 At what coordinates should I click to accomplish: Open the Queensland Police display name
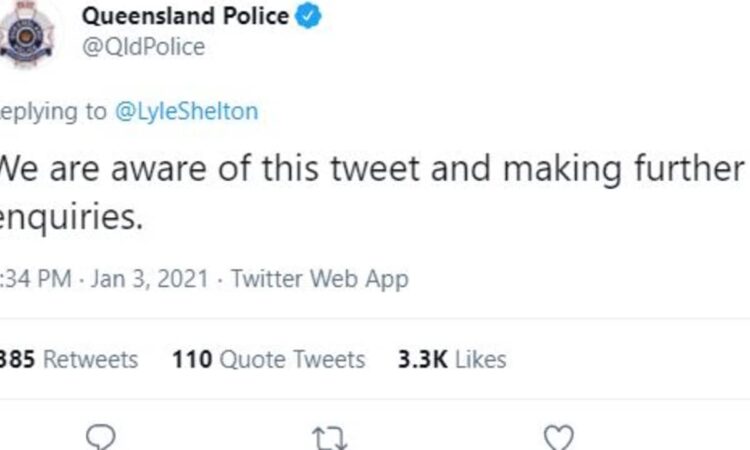point(185,16)
